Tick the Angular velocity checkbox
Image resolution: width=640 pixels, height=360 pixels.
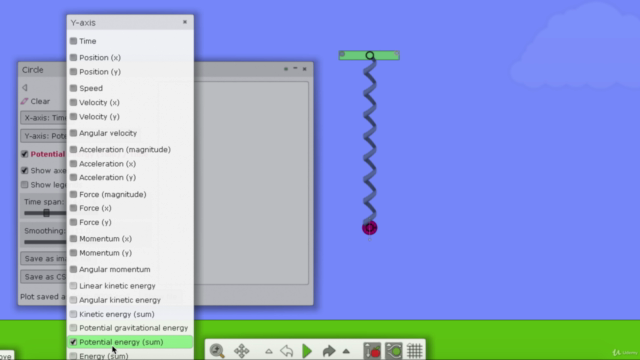pyautogui.click(x=73, y=133)
